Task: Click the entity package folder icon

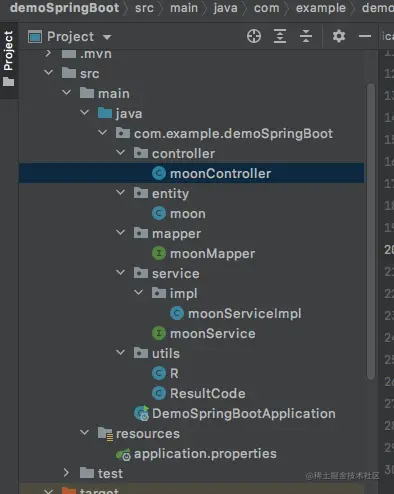Action: click(141, 193)
